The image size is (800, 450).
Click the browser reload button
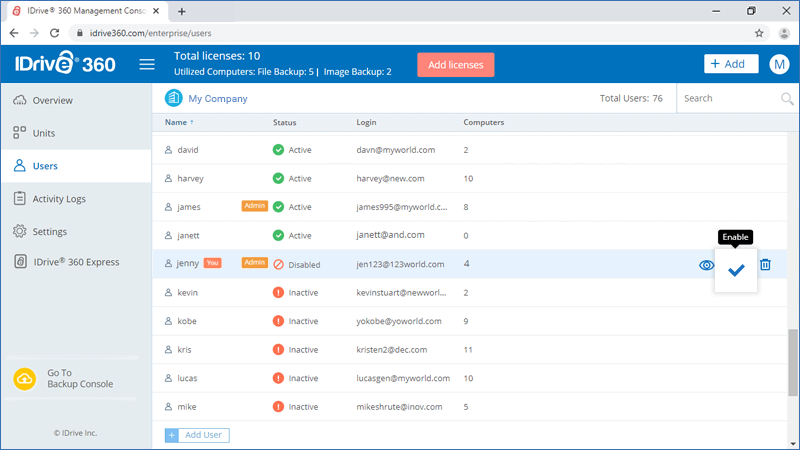[55, 33]
